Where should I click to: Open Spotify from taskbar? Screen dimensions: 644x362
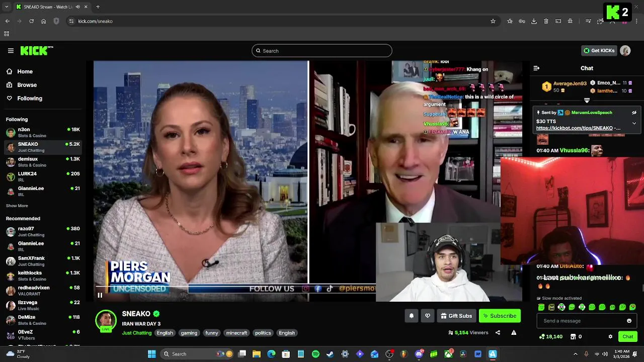(x=315, y=354)
